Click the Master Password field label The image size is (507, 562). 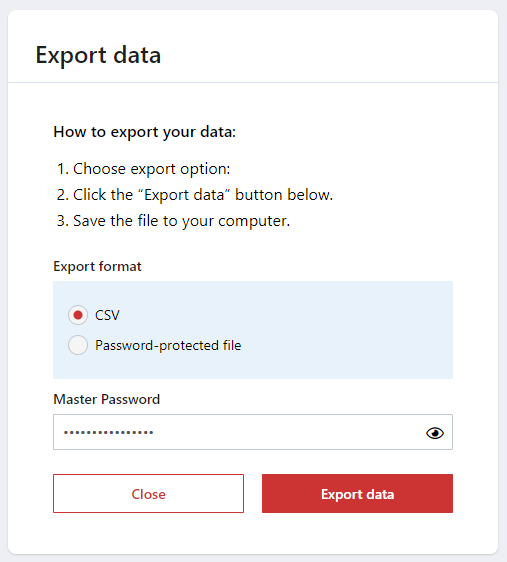pyautogui.click(x=106, y=399)
